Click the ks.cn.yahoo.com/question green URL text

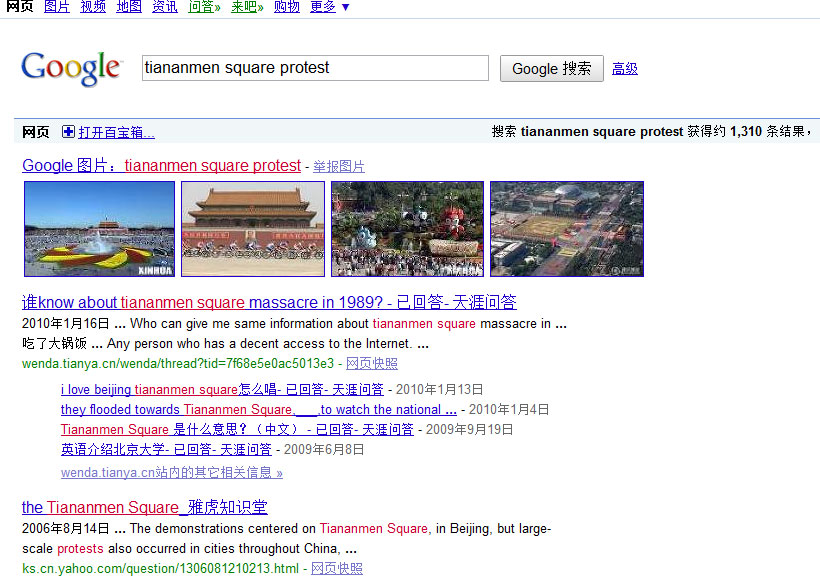pyautogui.click(x=161, y=568)
